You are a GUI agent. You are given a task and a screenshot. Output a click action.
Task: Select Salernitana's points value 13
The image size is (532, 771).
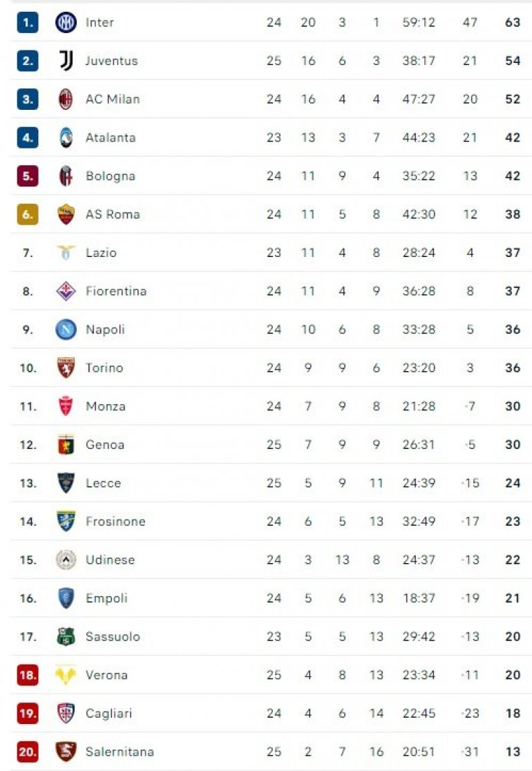tap(512, 752)
